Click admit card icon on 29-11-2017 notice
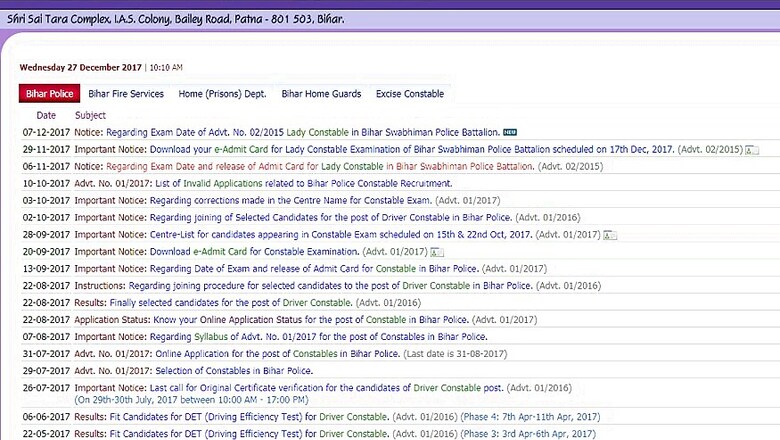Screen dimensions: 780x440 pyautogui.click(x=752, y=150)
